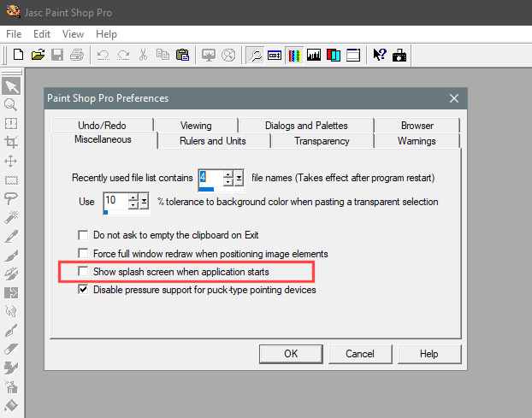Decrease recent file list count spinner
This screenshot has width=532, height=418.
[228, 182]
